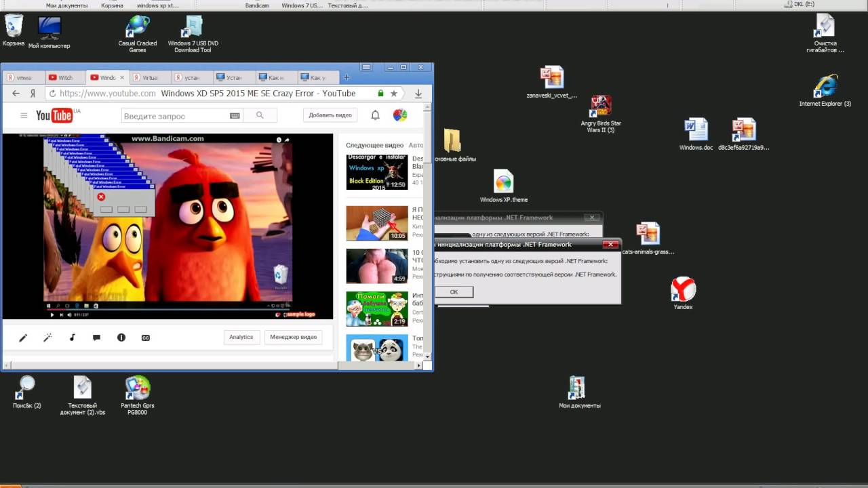Open the Yandex desktop shortcut

pos(683,293)
